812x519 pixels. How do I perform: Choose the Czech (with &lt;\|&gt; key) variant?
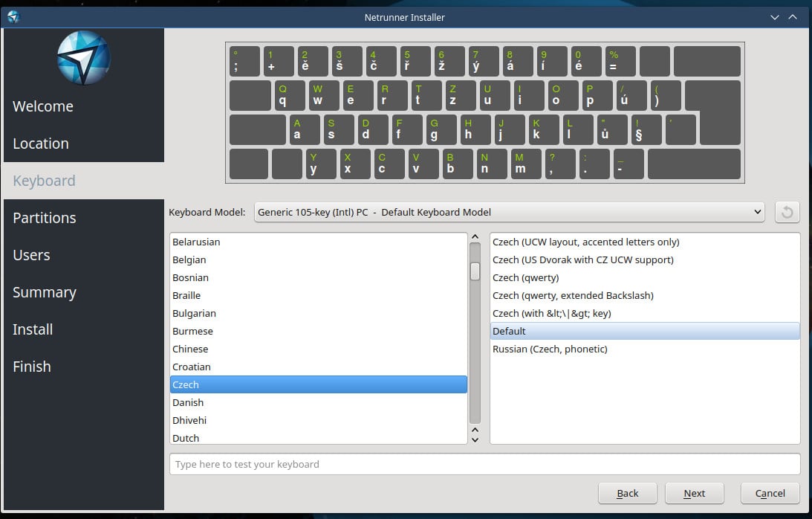tap(645, 313)
